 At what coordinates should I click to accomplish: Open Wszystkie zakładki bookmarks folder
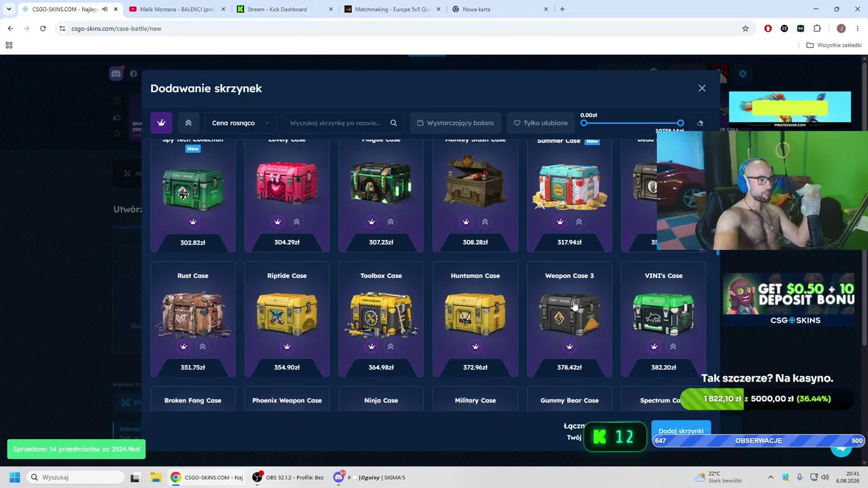pos(834,45)
